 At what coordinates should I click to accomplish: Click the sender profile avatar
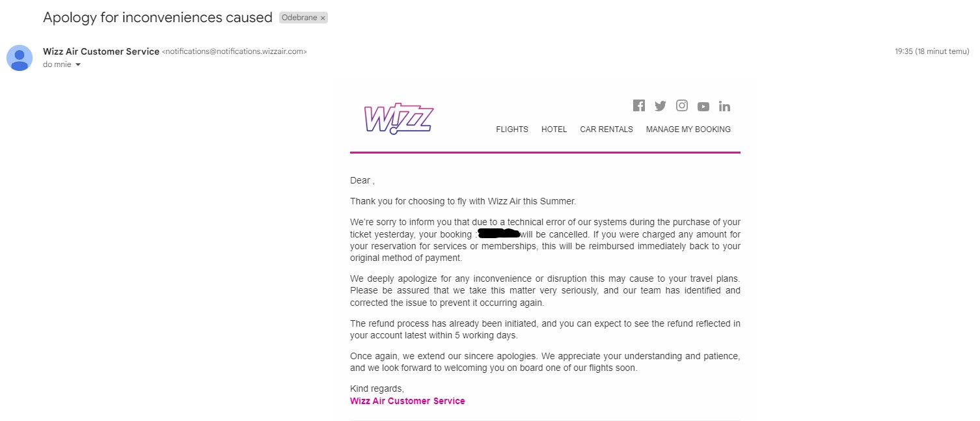click(x=20, y=58)
